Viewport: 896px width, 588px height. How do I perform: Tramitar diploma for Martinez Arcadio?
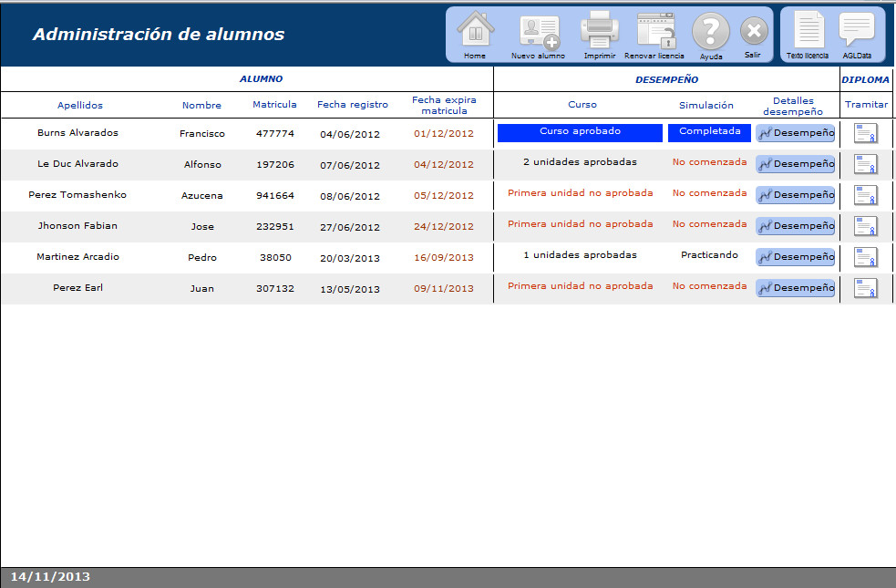866,256
